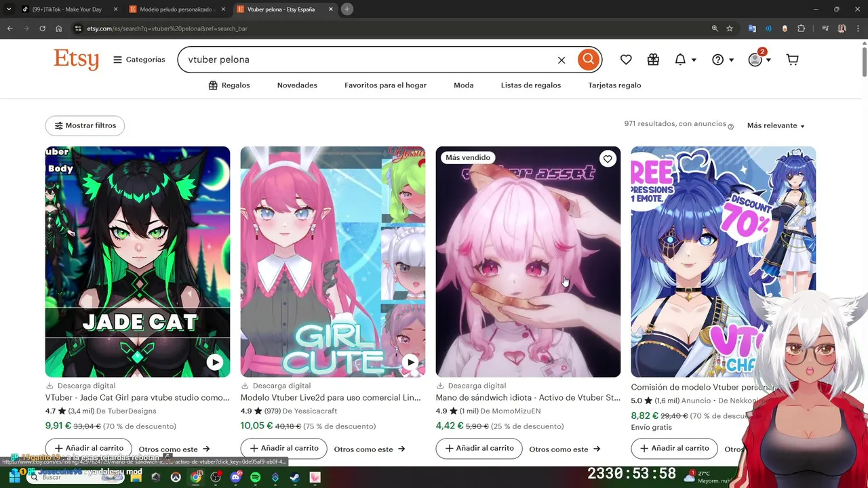Open the Categorías hamburger menu
The image size is (868, 488).
(139, 60)
